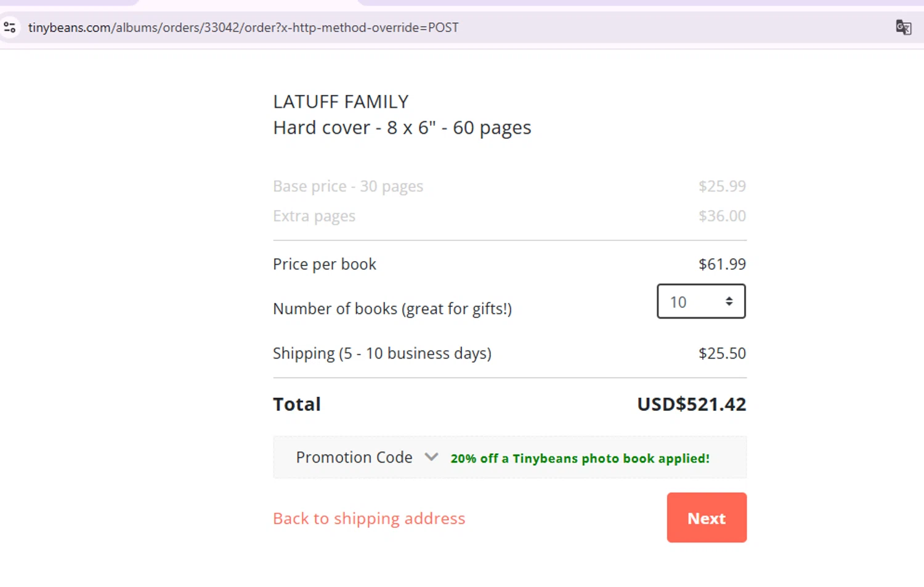
Task: Click the translate page icon
Action: (903, 27)
